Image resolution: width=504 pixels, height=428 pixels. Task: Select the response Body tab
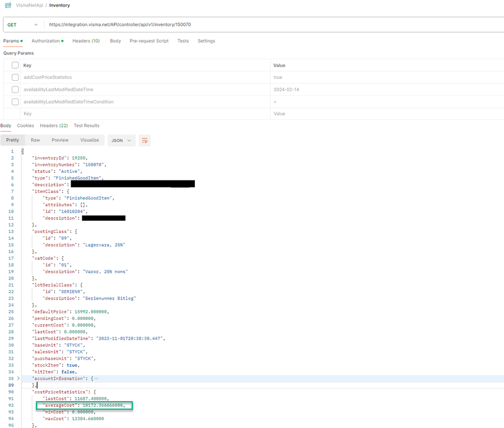pyautogui.click(x=6, y=126)
